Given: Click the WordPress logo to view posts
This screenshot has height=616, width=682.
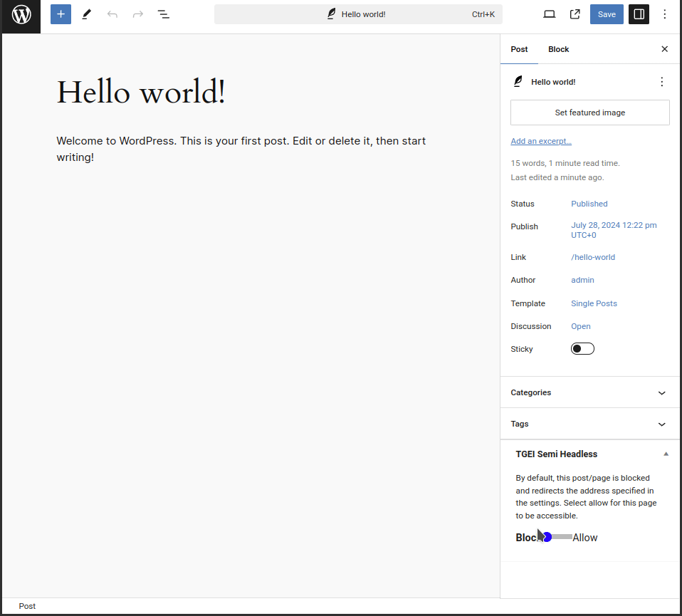Looking at the screenshot, I should tap(21, 15).
